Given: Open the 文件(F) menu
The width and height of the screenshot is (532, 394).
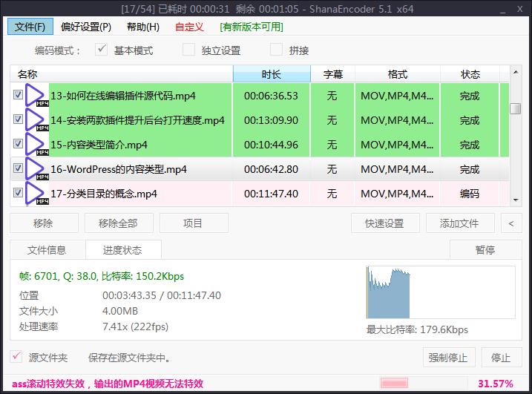Looking at the screenshot, I should coord(30,27).
